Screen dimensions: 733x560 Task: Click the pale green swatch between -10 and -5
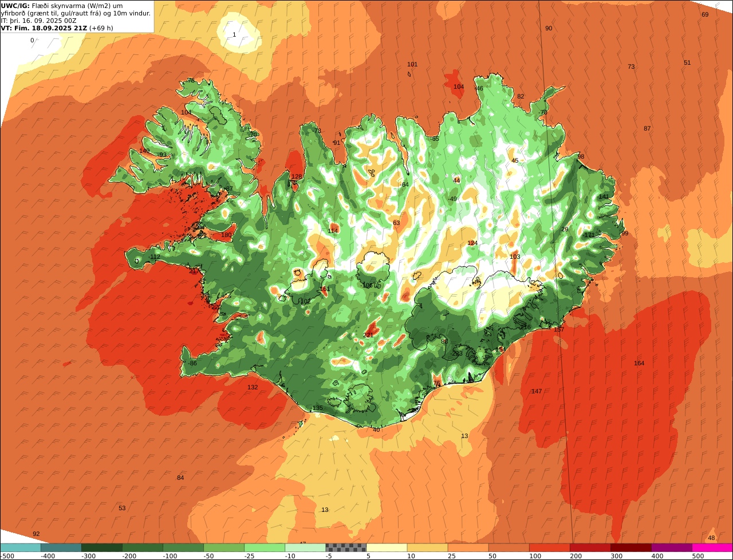[305, 547]
